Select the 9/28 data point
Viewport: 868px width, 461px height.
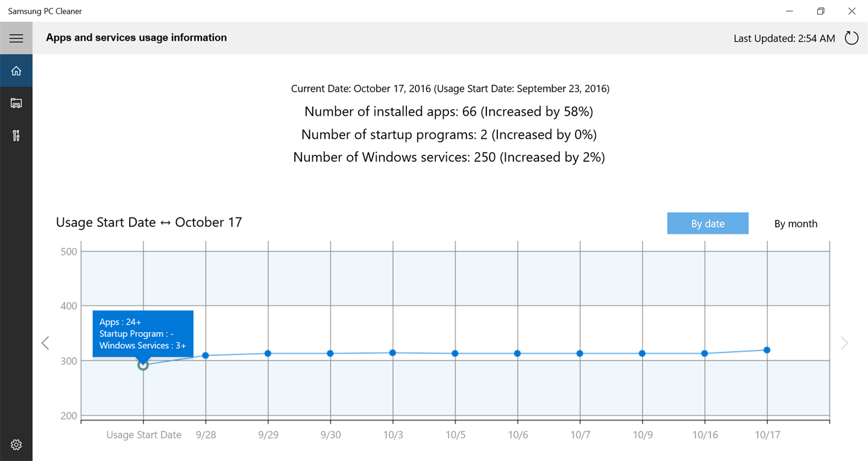(x=206, y=356)
